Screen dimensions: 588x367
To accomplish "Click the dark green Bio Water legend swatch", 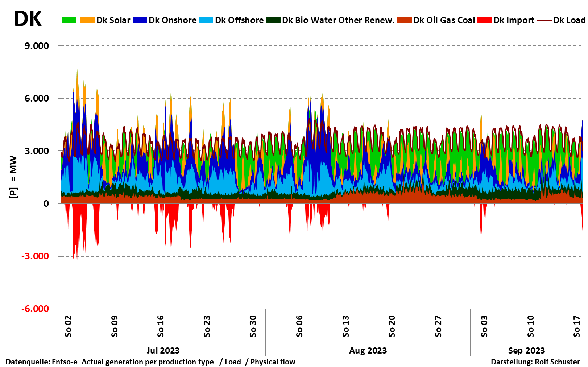I will coord(273,20).
